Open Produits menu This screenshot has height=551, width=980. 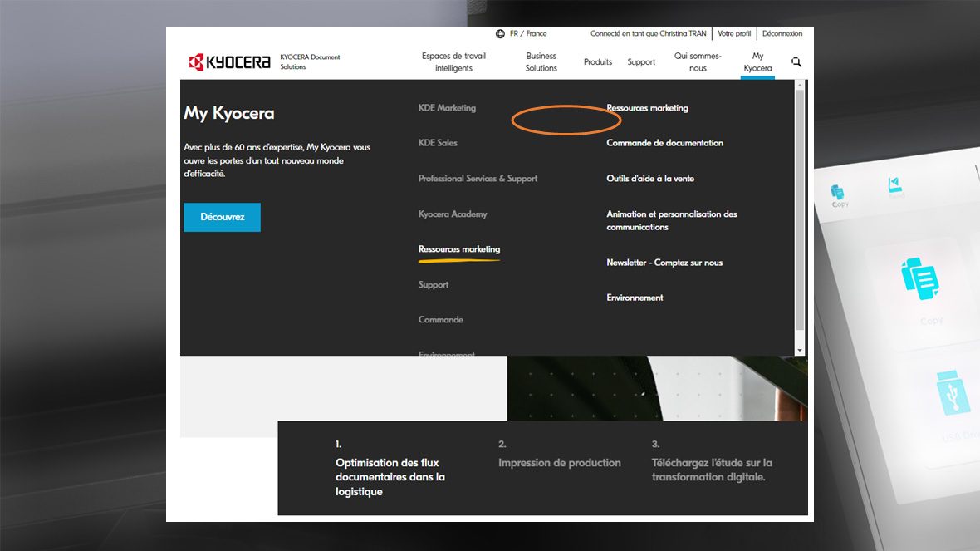coord(597,62)
